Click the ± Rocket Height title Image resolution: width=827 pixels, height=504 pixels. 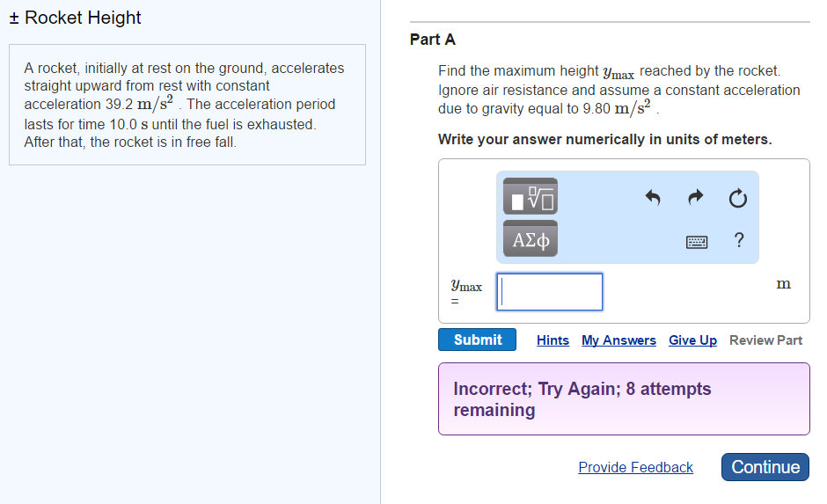coord(75,18)
